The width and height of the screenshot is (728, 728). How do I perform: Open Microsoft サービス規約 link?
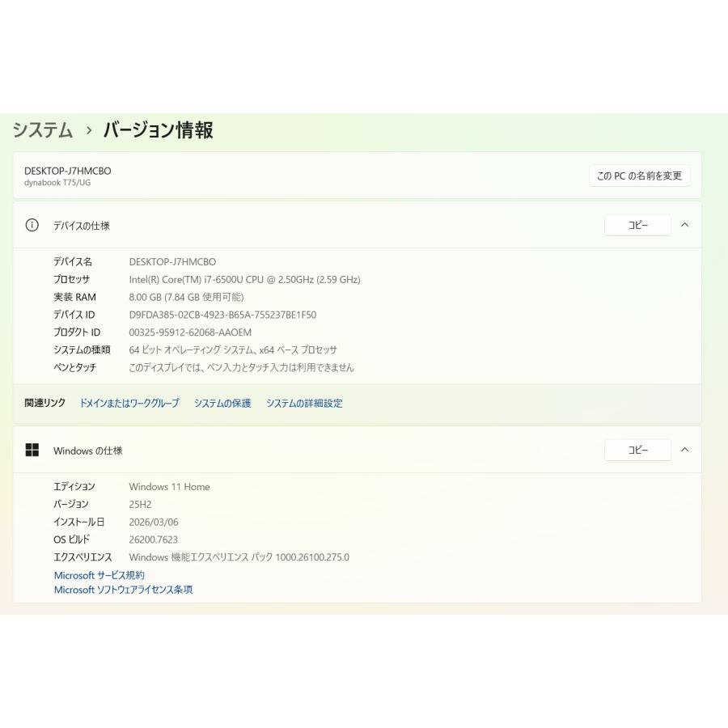pos(99,575)
